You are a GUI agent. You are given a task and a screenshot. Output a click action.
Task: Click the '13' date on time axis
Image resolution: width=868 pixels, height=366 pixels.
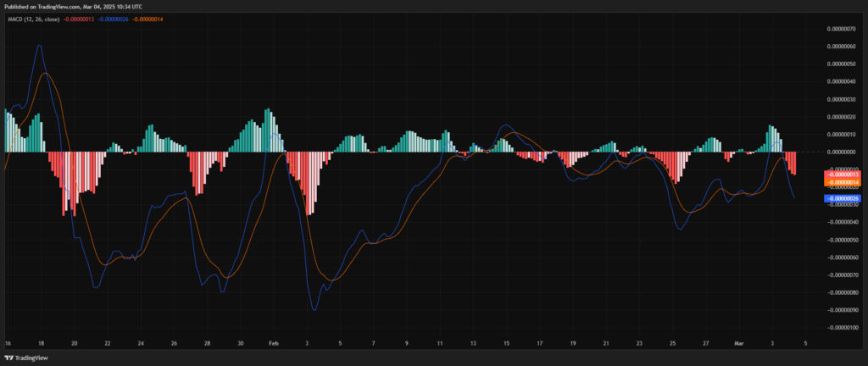pyautogui.click(x=473, y=343)
